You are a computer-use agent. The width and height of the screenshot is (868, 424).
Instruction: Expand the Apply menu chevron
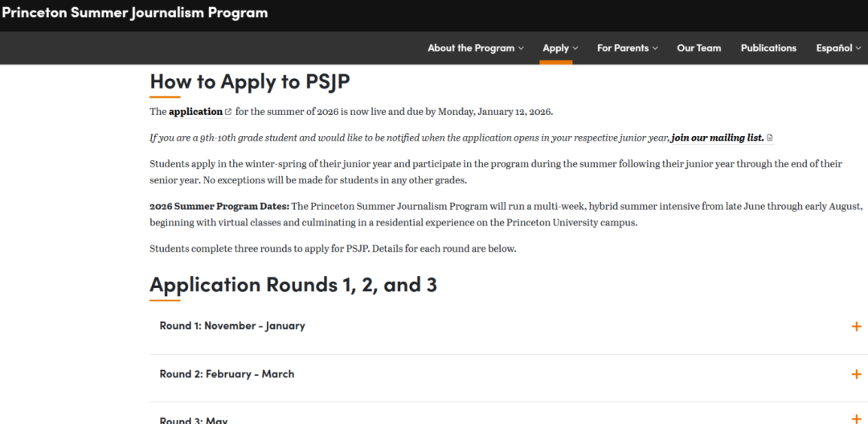[575, 48]
